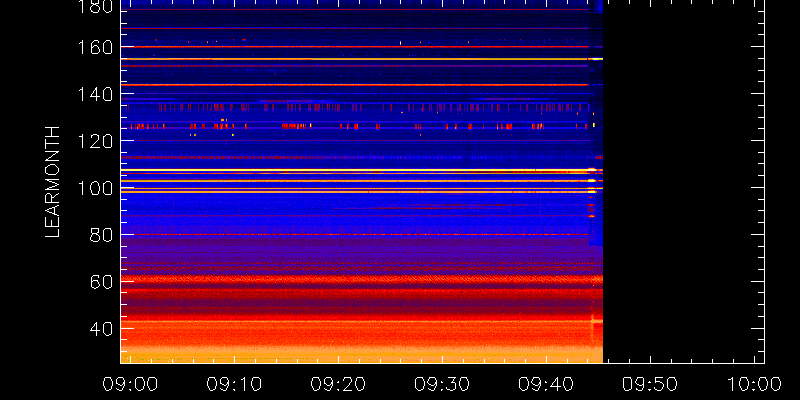Click the 09:10 time axis label
800x400 pixels.
234,384
